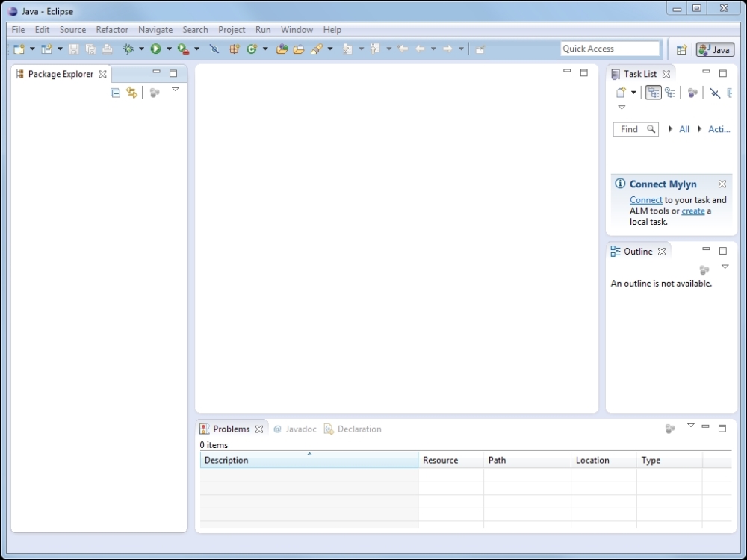Viewport: 747px width, 560px height.
Task: Click the Search flashlight icon
Action: pos(316,49)
